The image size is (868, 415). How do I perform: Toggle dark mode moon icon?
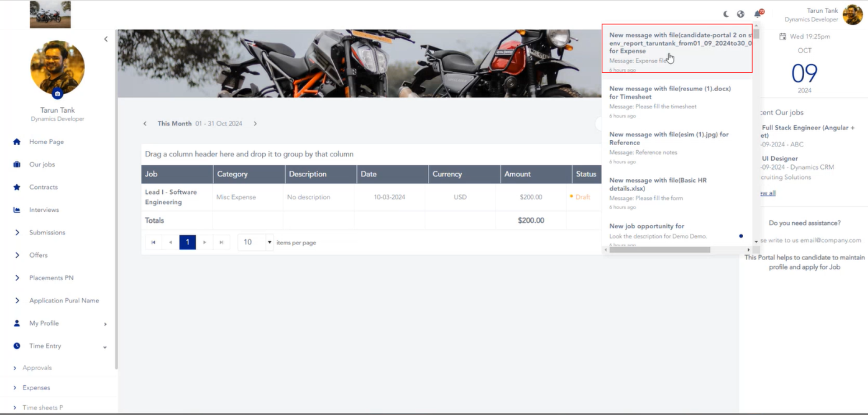pos(726,14)
